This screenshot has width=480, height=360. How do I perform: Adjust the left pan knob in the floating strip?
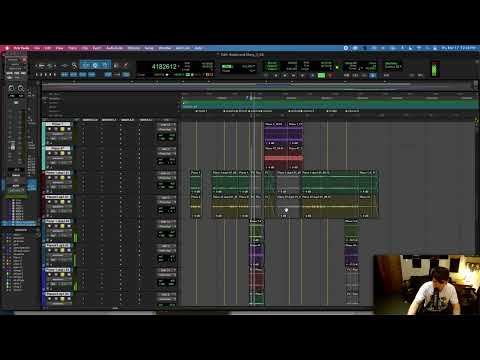click(x=11, y=88)
